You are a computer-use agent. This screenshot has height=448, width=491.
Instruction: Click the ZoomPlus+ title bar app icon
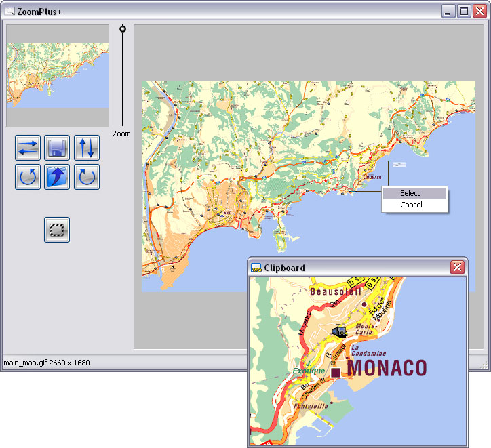[x=9, y=12]
